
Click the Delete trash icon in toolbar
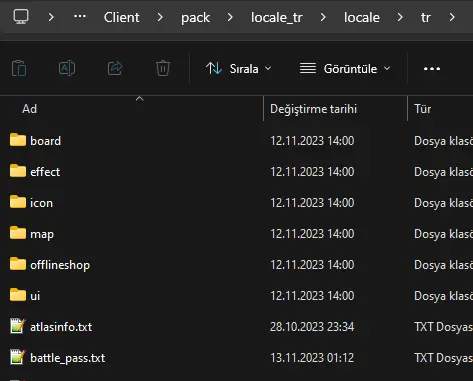163,68
